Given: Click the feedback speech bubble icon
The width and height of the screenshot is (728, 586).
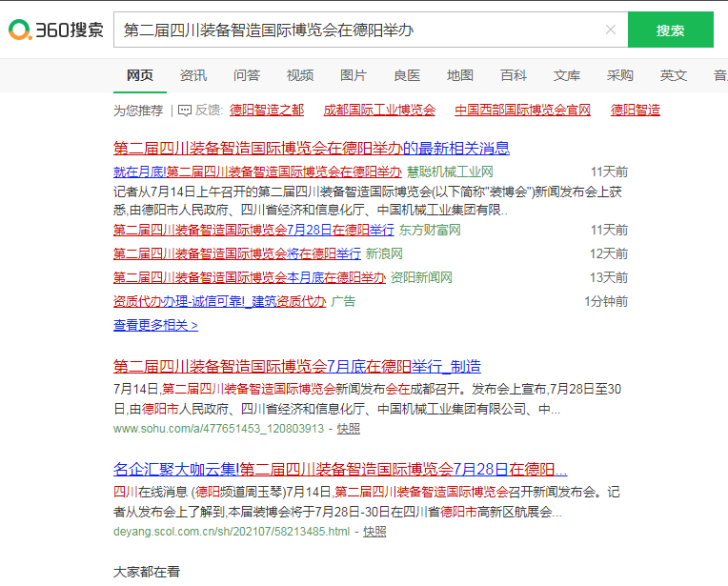Looking at the screenshot, I should pyautogui.click(x=185, y=111).
